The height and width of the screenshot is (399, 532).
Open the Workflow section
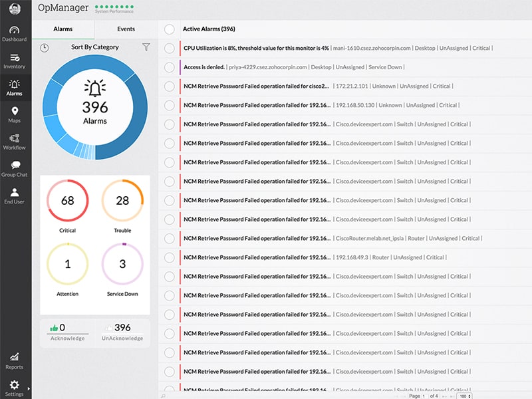point(14,142)
